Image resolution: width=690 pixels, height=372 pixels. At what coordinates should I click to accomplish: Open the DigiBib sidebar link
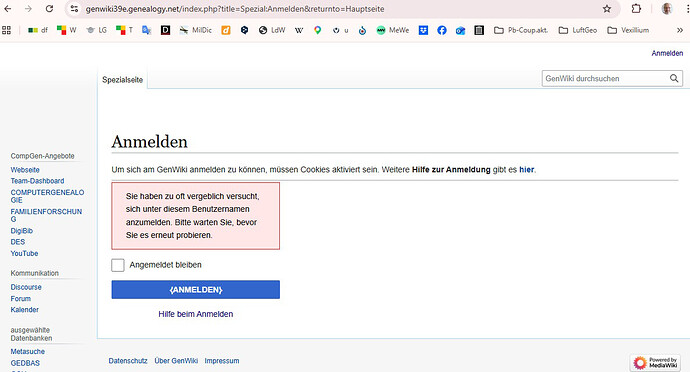pos(22,231)
